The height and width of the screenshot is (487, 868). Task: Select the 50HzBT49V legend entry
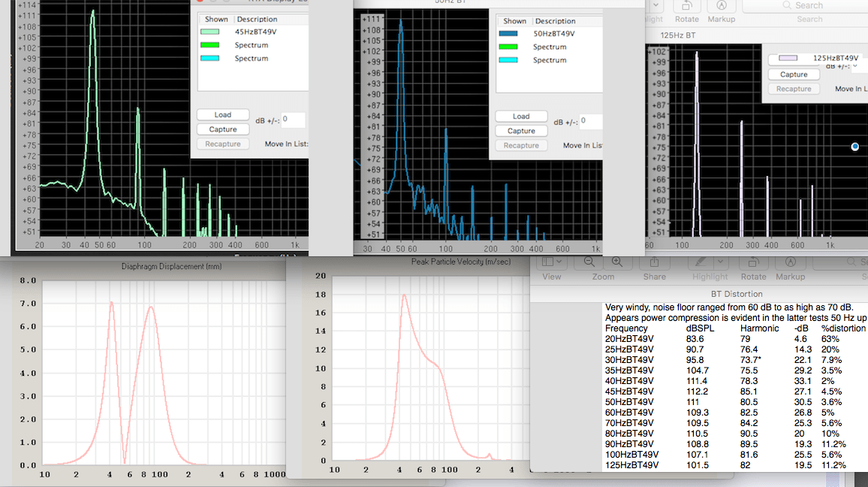point(553,34)
